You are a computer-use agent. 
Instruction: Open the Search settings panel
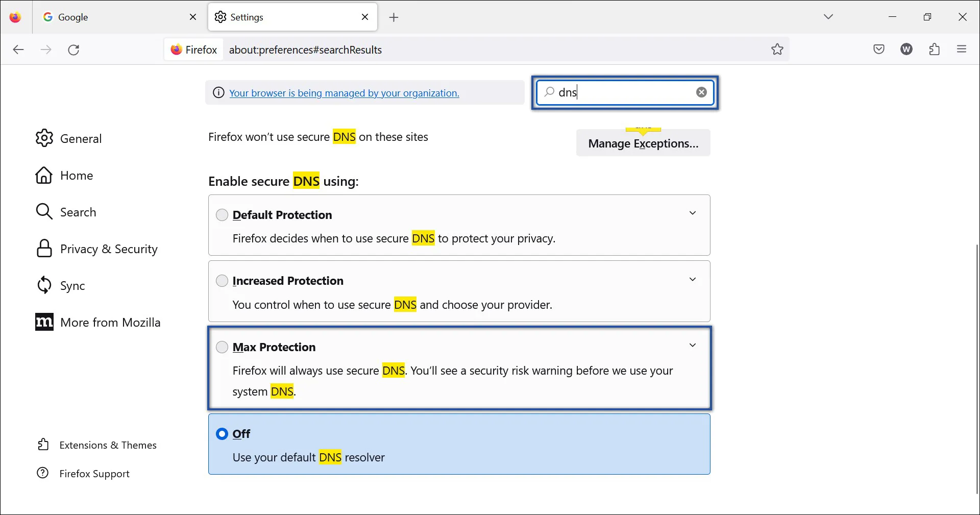click(x=78, y=211)
